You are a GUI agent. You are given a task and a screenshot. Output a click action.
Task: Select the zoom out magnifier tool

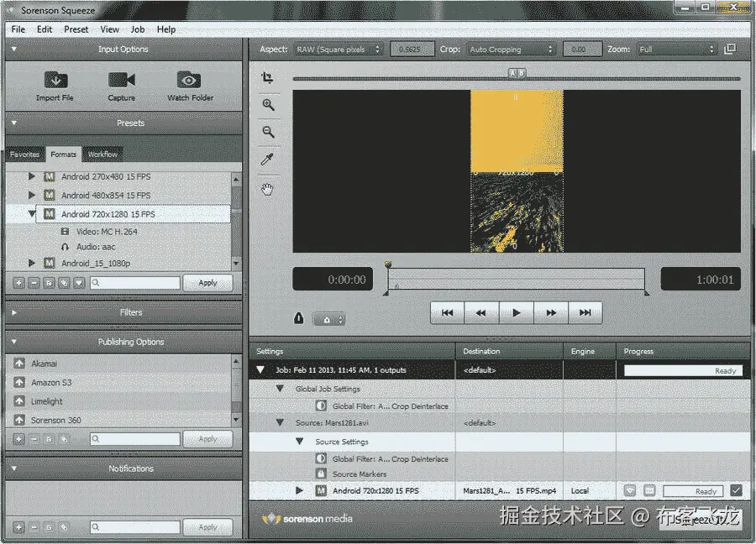(x=268, y=132)
